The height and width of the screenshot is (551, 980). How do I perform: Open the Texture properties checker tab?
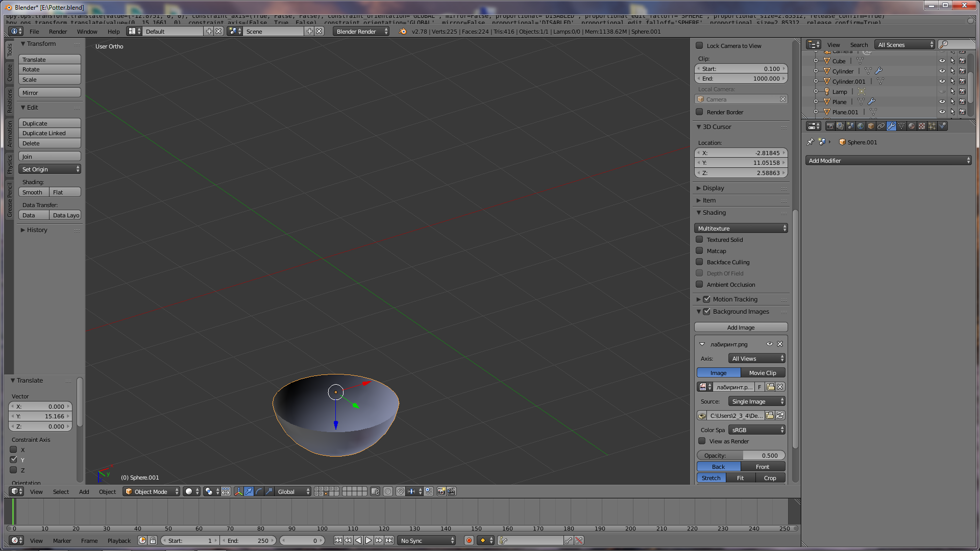tap(922, 126)
